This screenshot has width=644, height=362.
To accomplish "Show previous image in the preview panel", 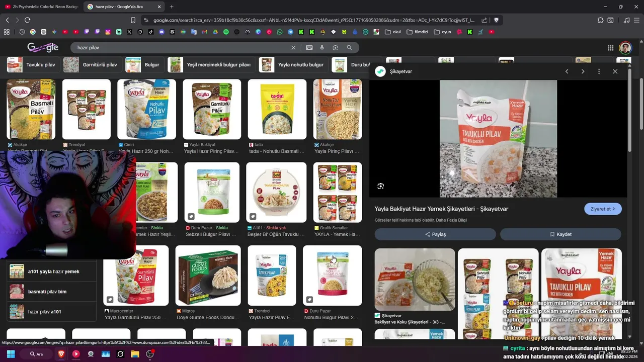I will point(567,71).
